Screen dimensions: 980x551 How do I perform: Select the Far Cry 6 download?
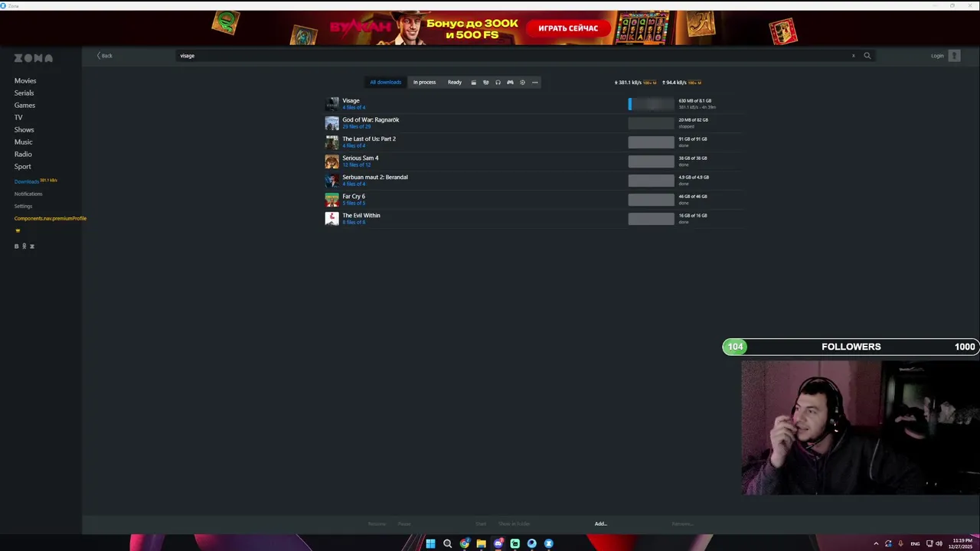click(x=534, y=199)
